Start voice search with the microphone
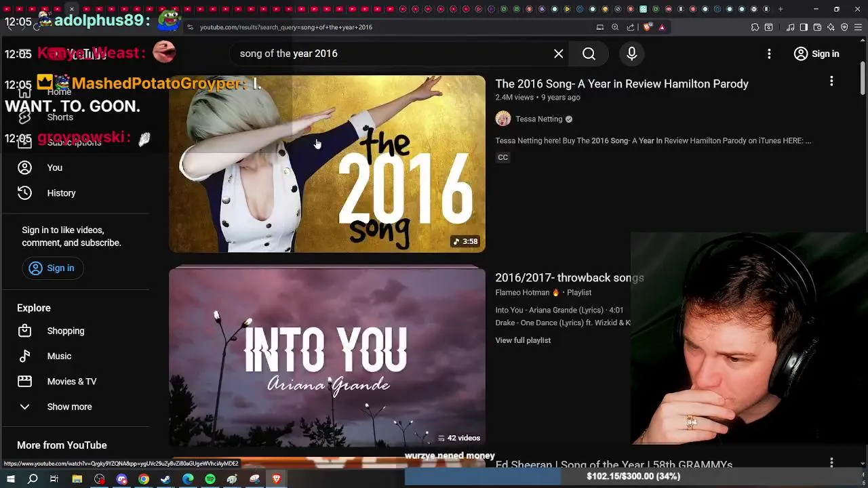This screenshot has height=488, width=868. [x=631, y=54]
